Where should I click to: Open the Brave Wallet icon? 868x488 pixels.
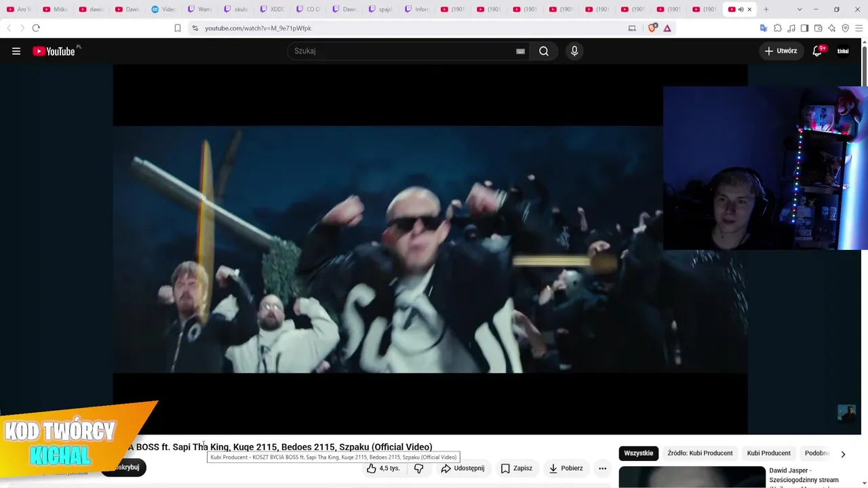coord(818,28)
